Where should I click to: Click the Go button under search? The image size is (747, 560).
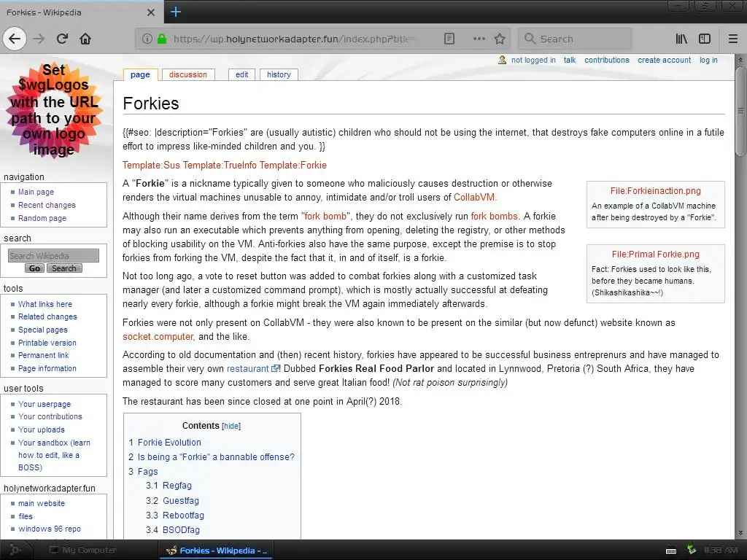coord(34,268)
